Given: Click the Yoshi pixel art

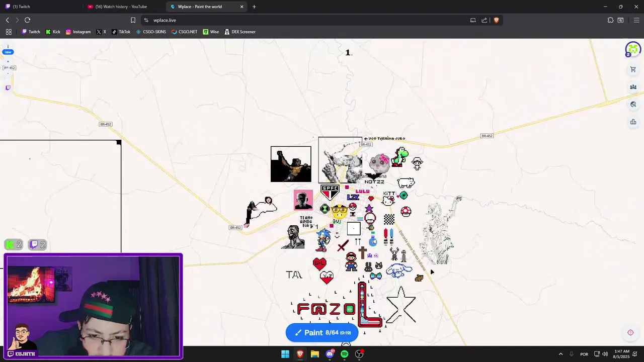Looking at the screenshot, I should tap(400, 156).
